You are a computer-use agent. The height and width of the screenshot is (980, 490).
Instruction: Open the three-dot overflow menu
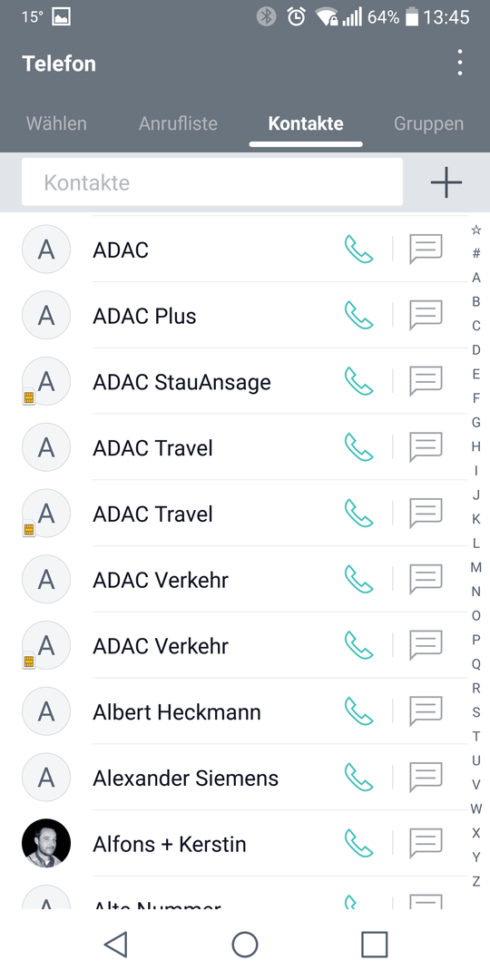[x=460, y=64]
